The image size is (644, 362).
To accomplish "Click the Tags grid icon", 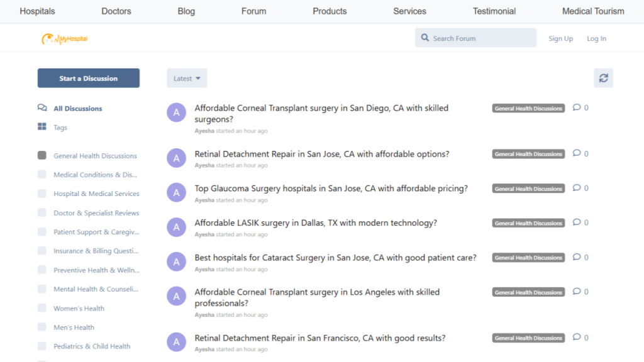I will [x=42, y=127].
